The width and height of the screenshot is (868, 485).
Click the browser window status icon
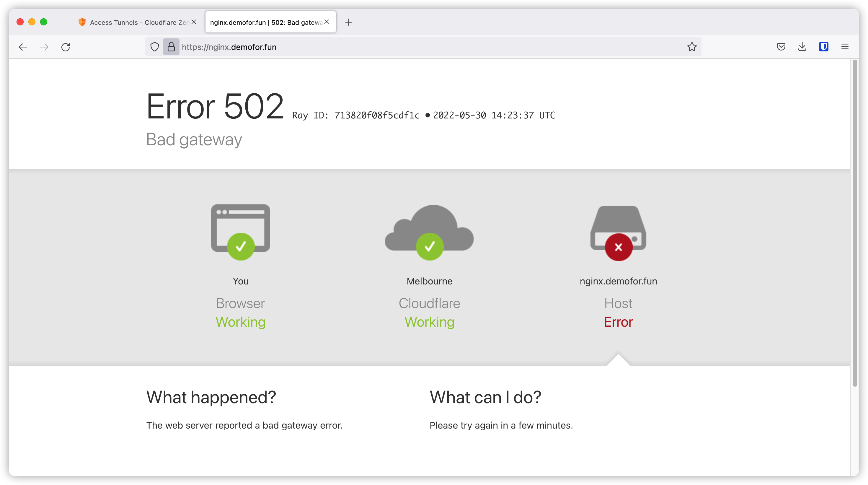[240, 232]
